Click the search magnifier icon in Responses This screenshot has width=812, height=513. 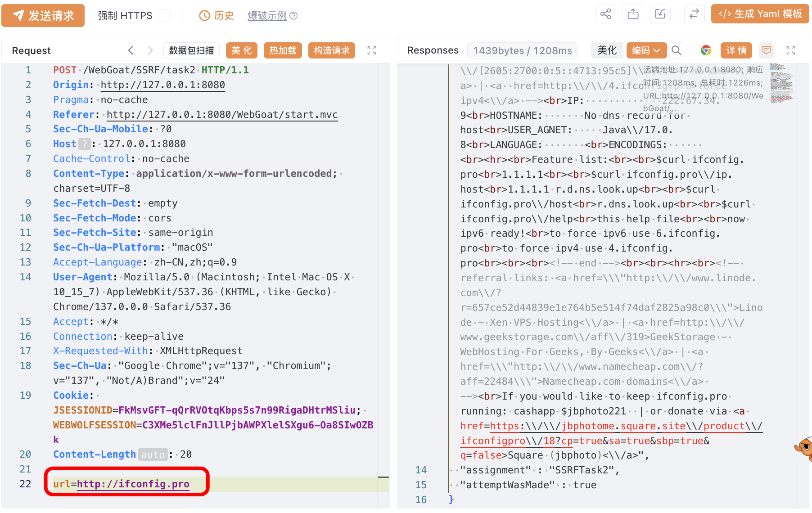point(676,50)
